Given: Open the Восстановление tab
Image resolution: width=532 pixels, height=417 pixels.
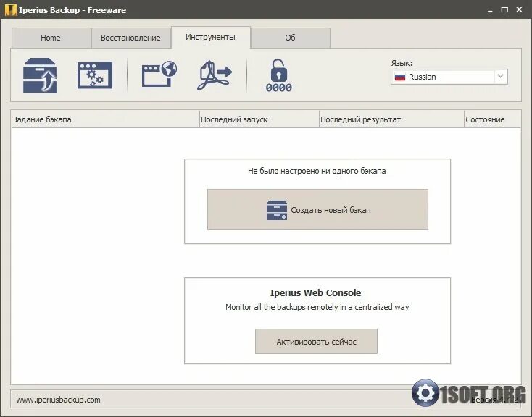Looking at the screenshot, I should coord(130,38).
